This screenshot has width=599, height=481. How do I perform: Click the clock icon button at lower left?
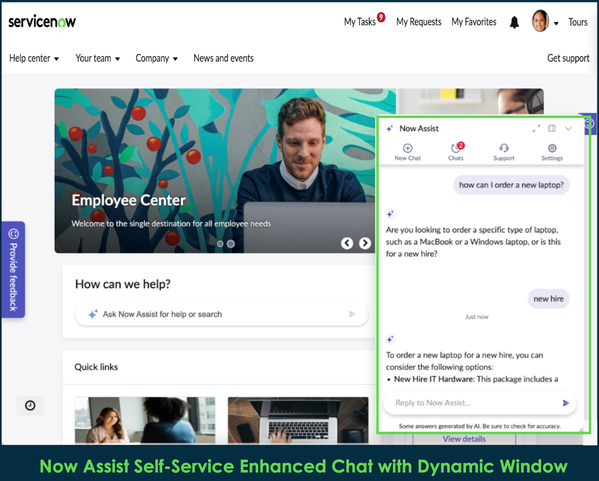click(30, 405)
